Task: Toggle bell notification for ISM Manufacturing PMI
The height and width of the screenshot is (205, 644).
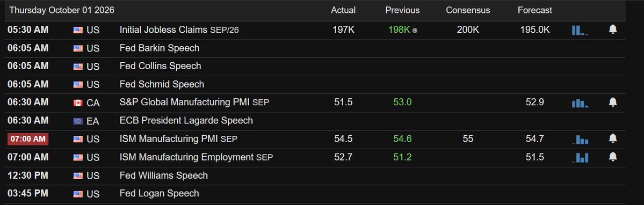Action: click(x=613, y=138)
